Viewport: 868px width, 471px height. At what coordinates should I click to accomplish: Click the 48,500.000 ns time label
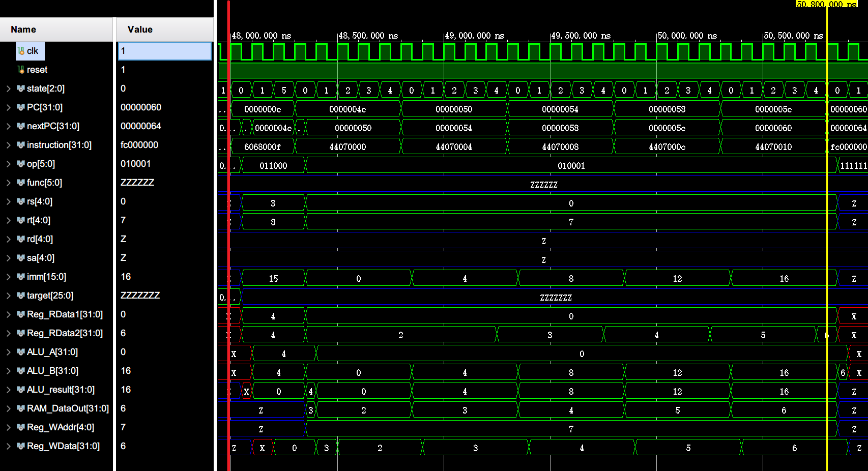368,36
